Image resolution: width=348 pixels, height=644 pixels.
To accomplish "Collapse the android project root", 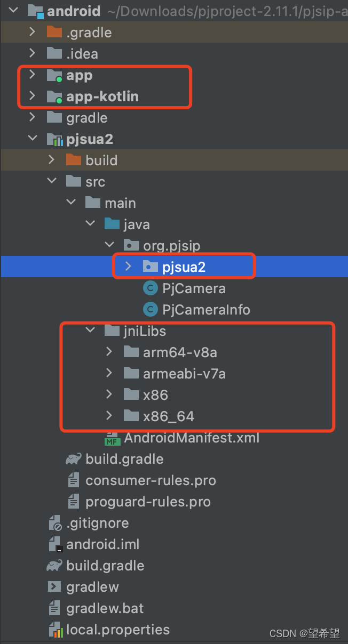I will 13,10.
